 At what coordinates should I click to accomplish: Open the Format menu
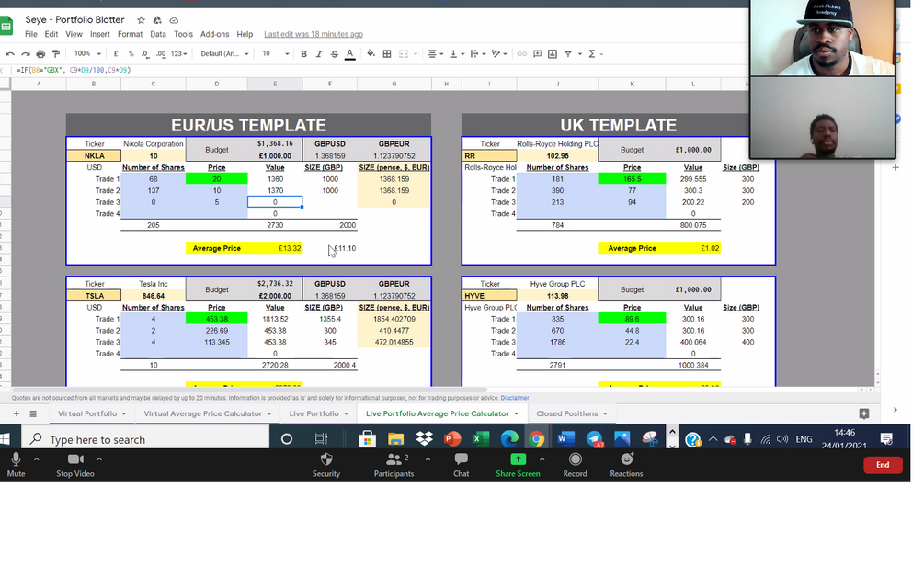tap(130, 34)
